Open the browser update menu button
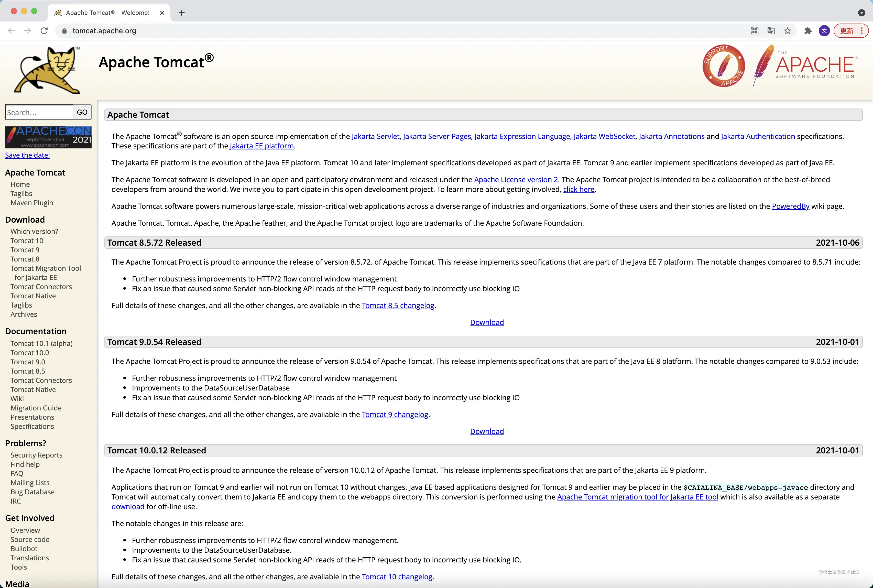This screenshot has width=873, height=588. pos(851,31)
